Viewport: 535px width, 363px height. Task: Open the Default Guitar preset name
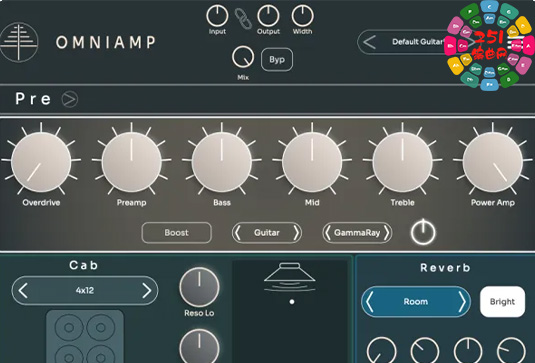tap(418, 42)
